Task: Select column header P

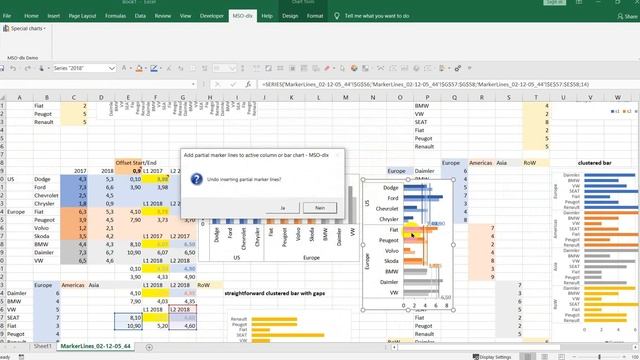Action: tap(427, 97)
